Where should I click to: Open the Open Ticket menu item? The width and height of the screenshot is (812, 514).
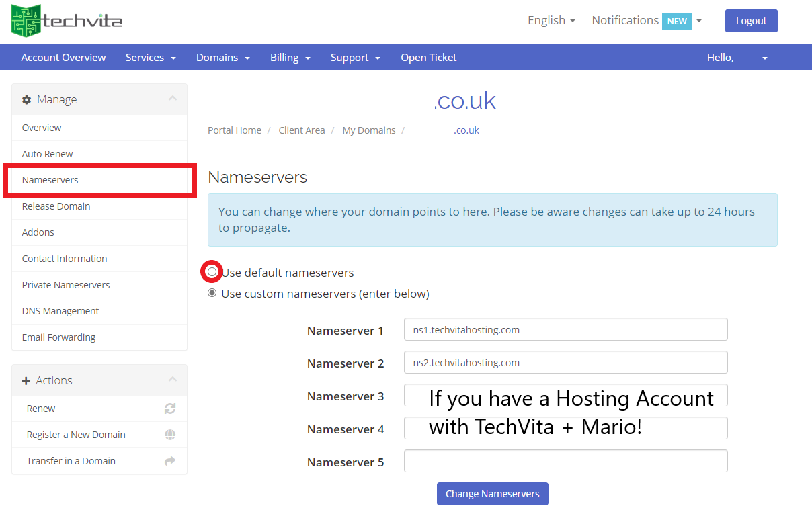428,58
